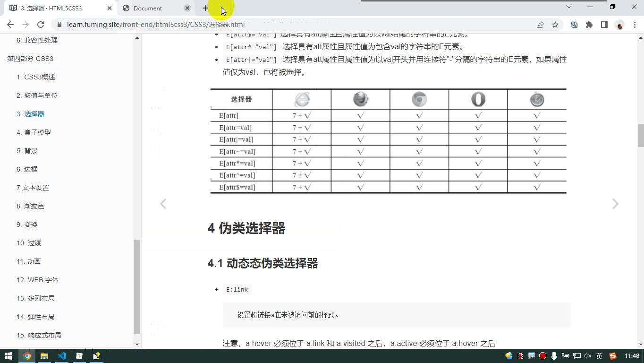The width and height of the screenshot is (644, 363).
Task: Go back to the previous page in Chrome
Action: pyautogui.click(x=11, y=25)
